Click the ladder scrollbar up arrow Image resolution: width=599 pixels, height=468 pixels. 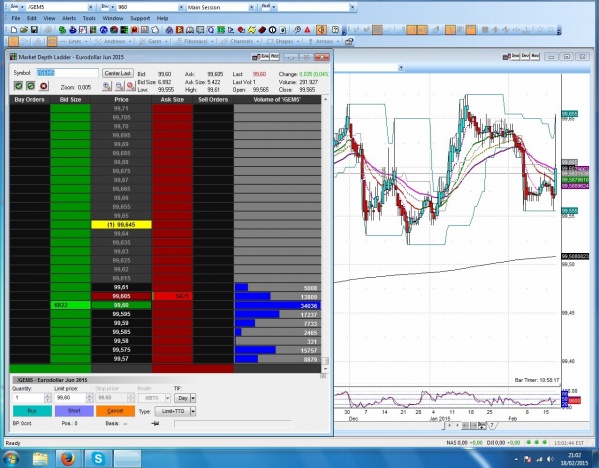[325, 99]
